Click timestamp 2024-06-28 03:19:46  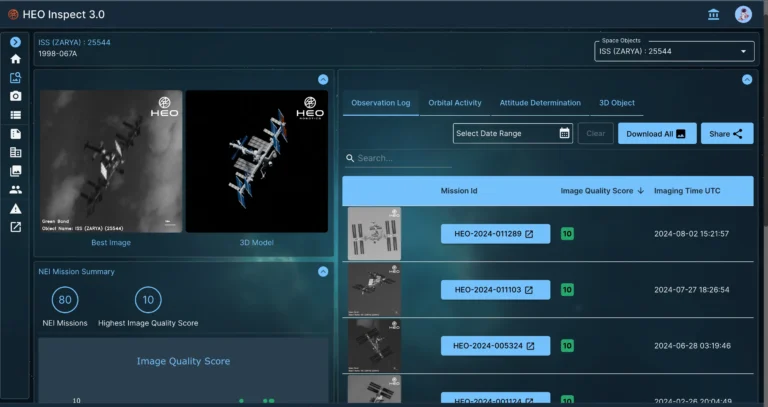[x=692, y=345]
